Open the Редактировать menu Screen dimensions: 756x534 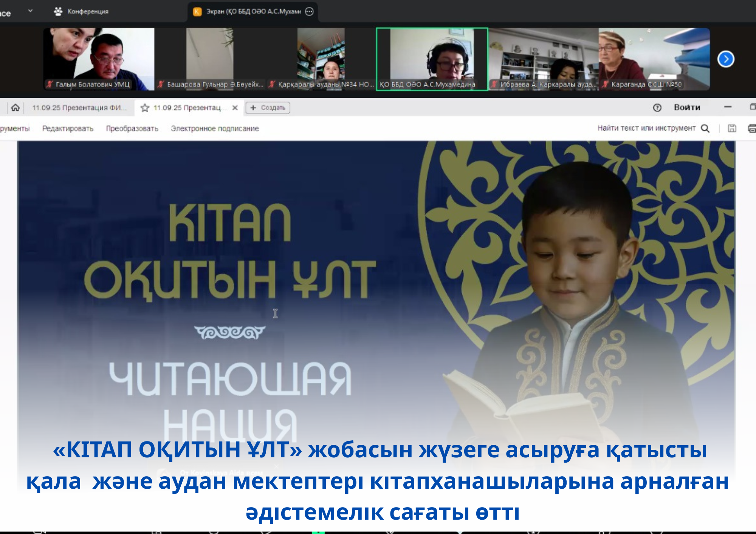[x=68, y=129]
